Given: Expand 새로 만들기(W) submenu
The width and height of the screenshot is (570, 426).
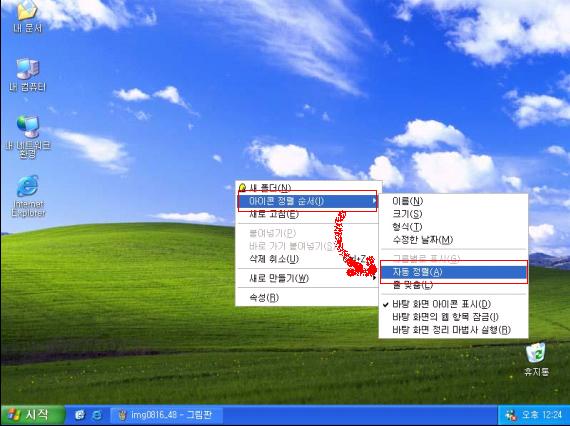Looking at the screenshot, I should (x=308, y=278).
